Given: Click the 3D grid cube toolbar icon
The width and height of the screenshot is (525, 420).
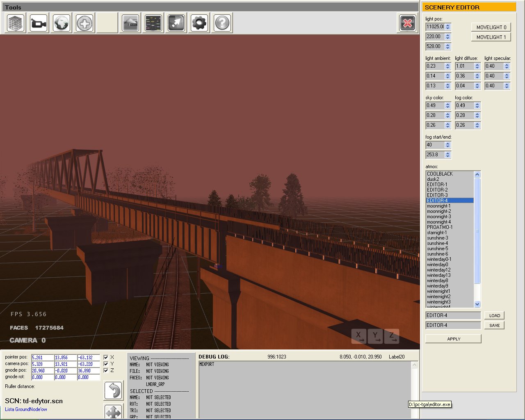Looking at the screenshot, I should click(x=16, y=23).
